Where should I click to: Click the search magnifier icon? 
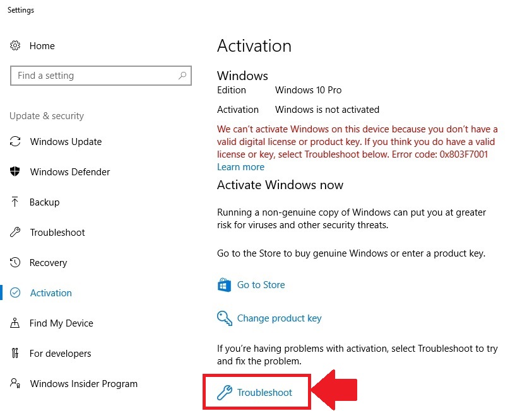(182, 75)
